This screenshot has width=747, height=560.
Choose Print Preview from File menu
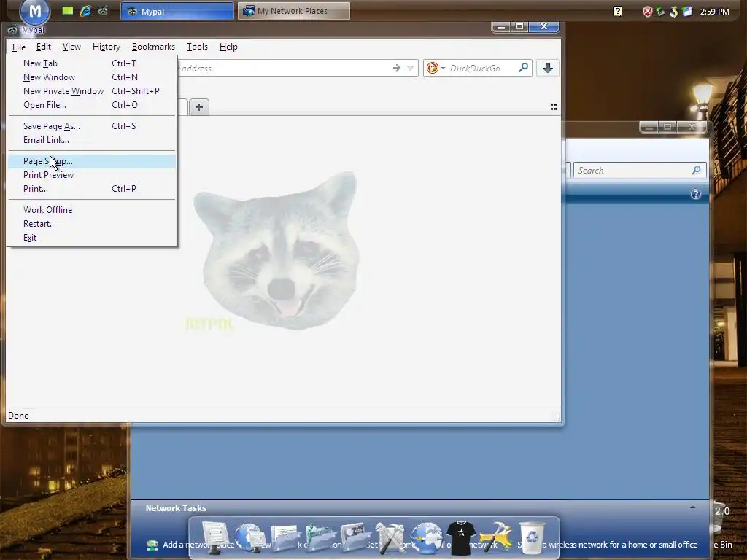click(x=92, y=175)
